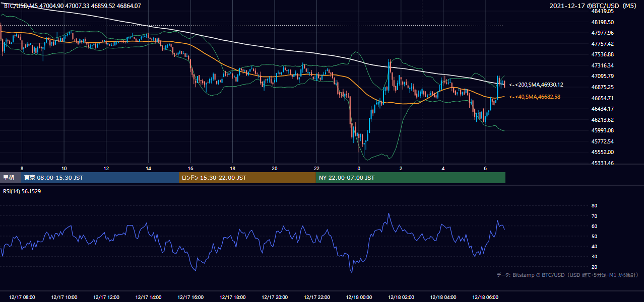This screenshot has width=644, height=302.
Task: Select the '12/17 16:00' date-time label
Action: pos(190,297)
